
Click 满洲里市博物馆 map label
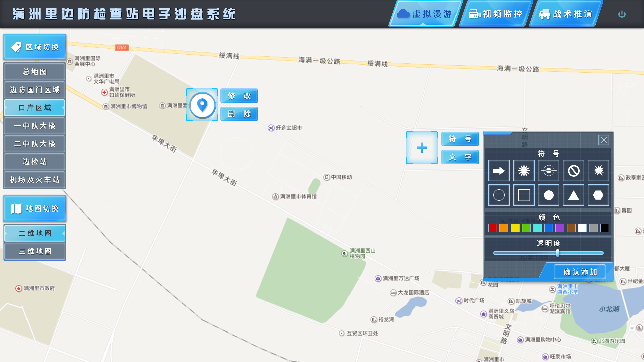(129, 106)
